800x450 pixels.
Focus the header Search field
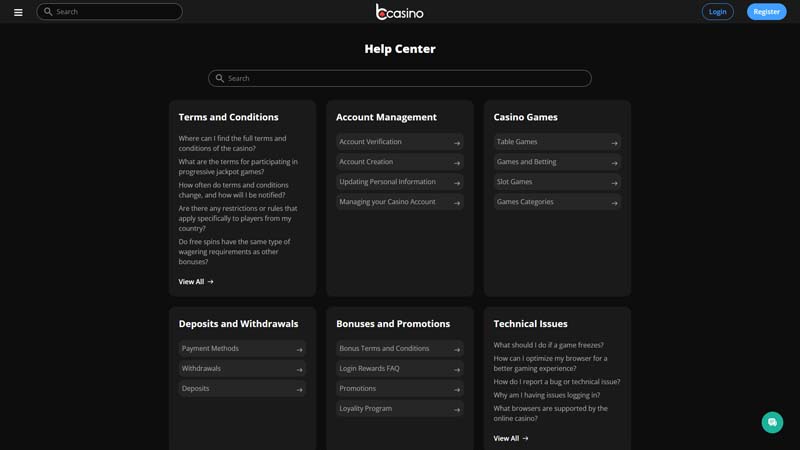tap(109, 11)
